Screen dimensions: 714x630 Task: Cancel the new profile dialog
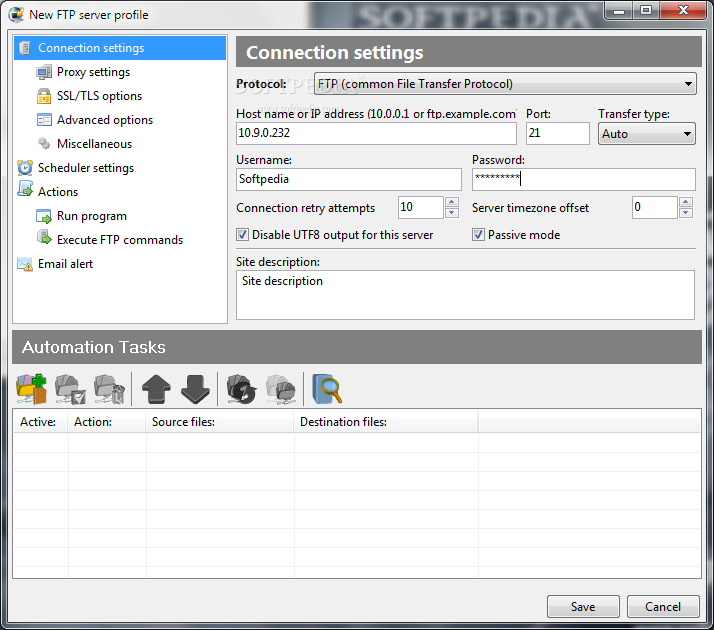pyautogui.click(x=663, y=606)
